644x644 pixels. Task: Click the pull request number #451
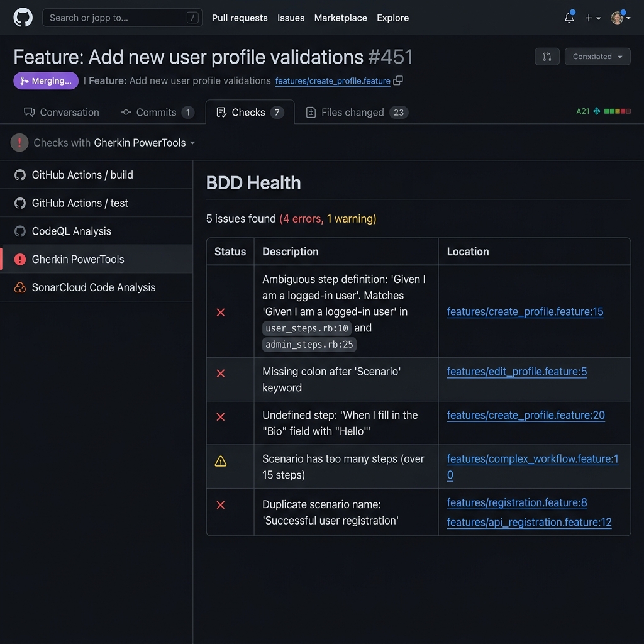(x=390, y=57)
